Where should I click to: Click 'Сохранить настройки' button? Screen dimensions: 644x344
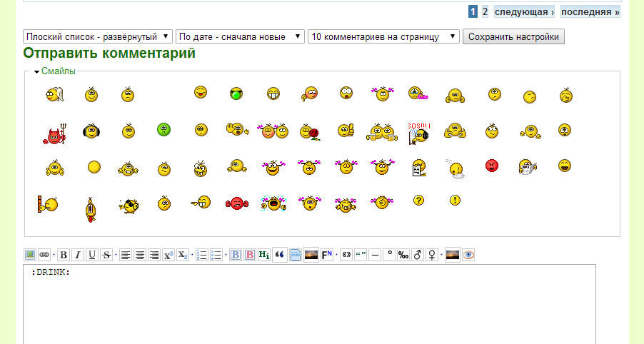pos(513,36)
